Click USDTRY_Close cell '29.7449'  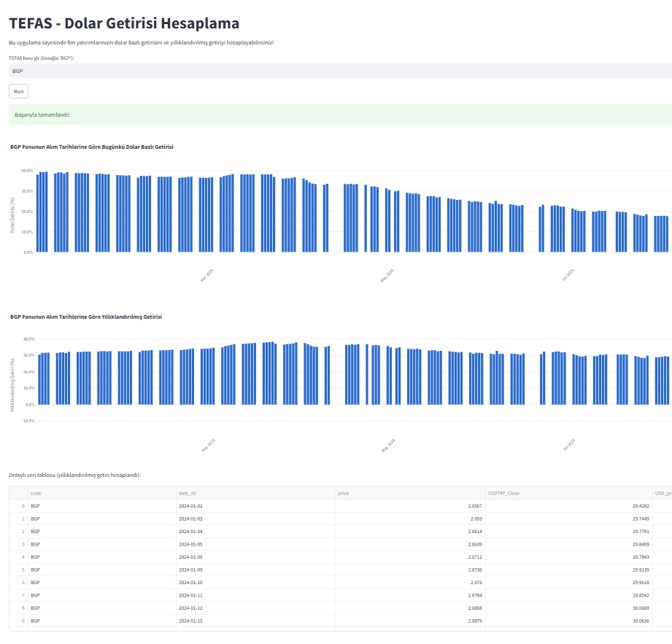tap(568, 519)
